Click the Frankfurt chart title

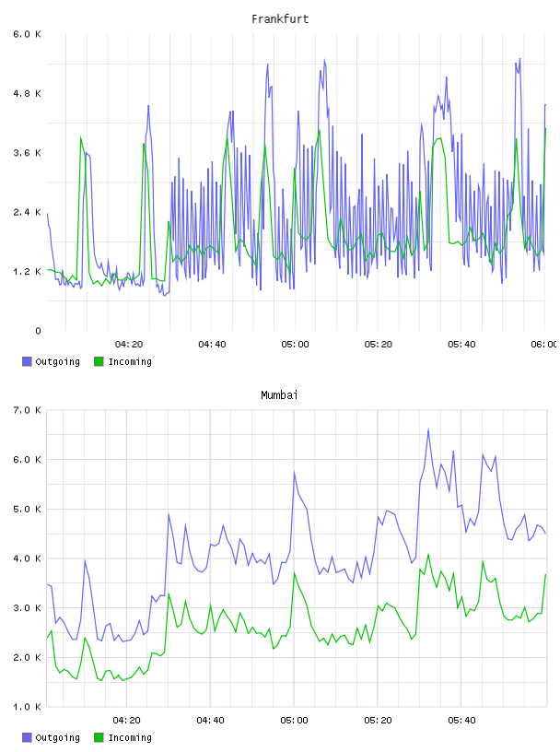[280, 19]
